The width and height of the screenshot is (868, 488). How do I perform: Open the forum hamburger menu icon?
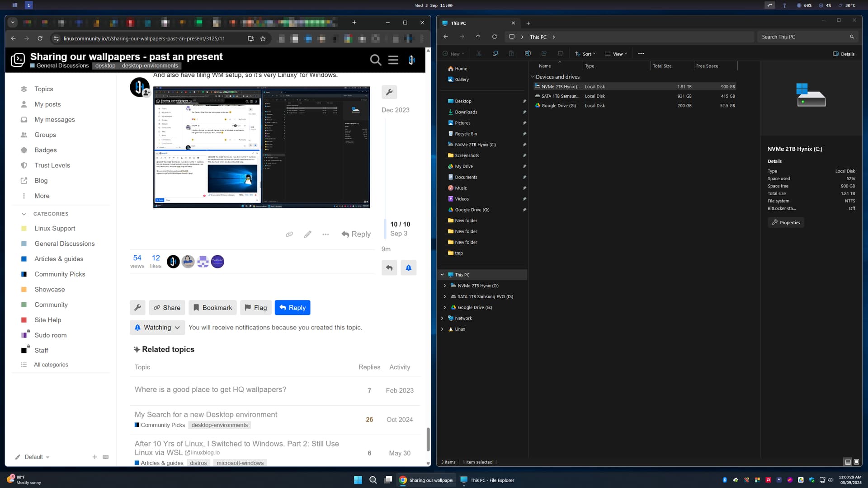click(x=393, y=60)
